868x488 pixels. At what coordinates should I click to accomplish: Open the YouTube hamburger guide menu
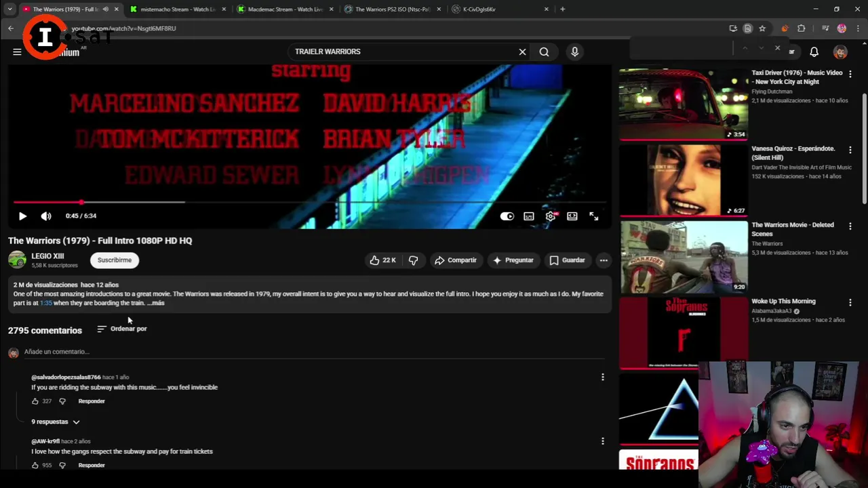pos(17,52)
